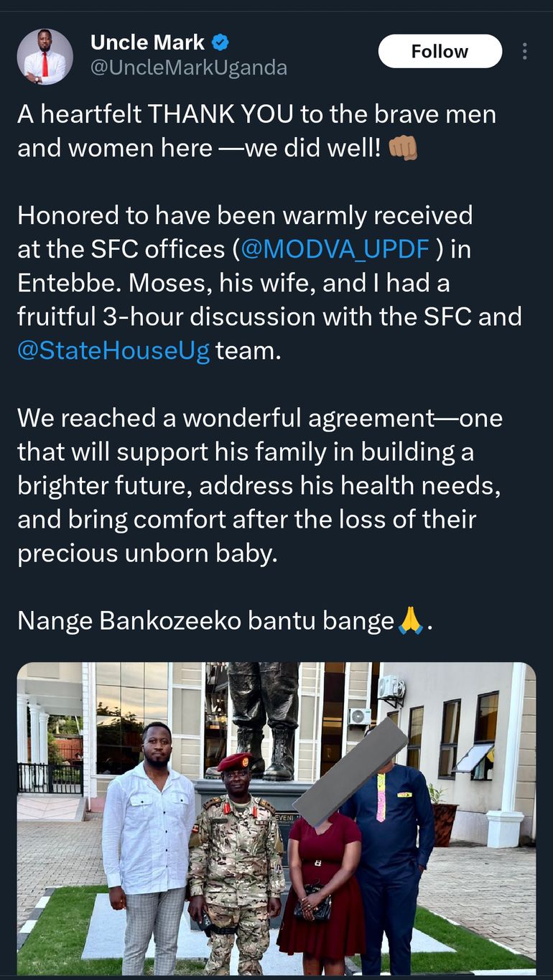The image size is (553, 980).
Task: Open the @MODVA_UPDF mention link
Action: (335, 248)
